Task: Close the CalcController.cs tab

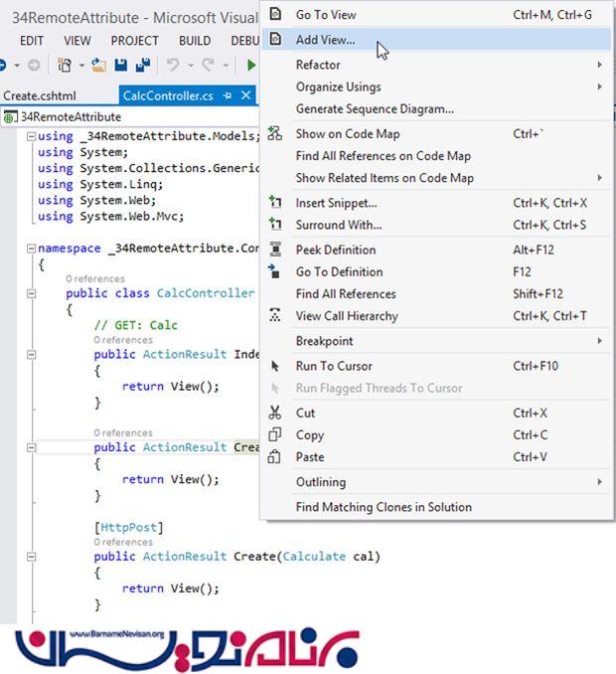Action: [x=248, y=95]
